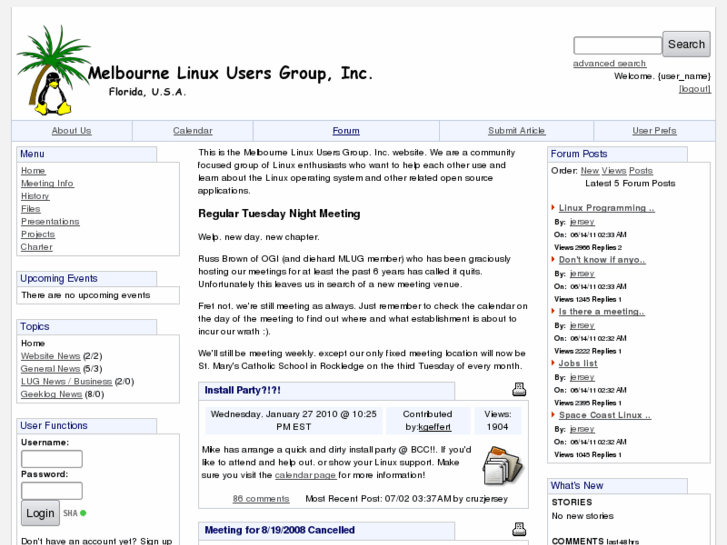The image size is (727, 545).
Task: Focus the Password field
Action: coord(52,491)
